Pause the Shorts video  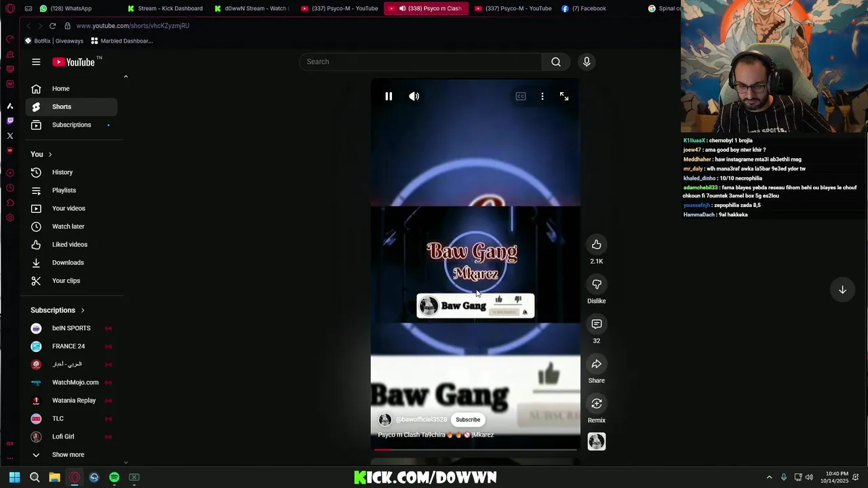(x=389, y=96)
